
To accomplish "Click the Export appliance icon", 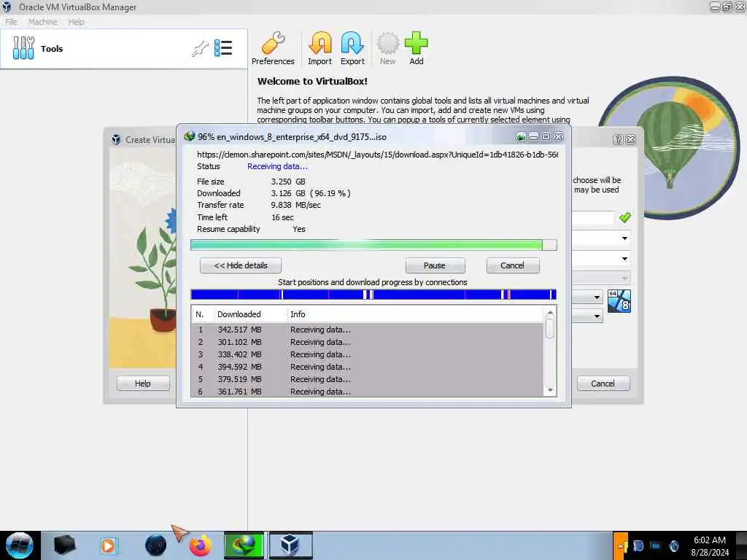I will coord(352,48).
